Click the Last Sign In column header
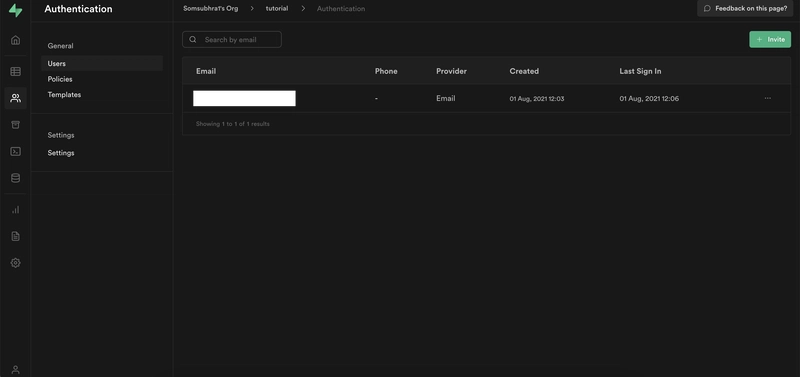 [640, 71]
